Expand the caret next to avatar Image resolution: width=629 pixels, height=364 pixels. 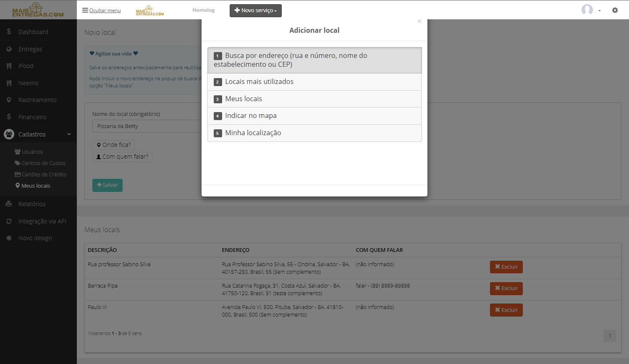600,11
